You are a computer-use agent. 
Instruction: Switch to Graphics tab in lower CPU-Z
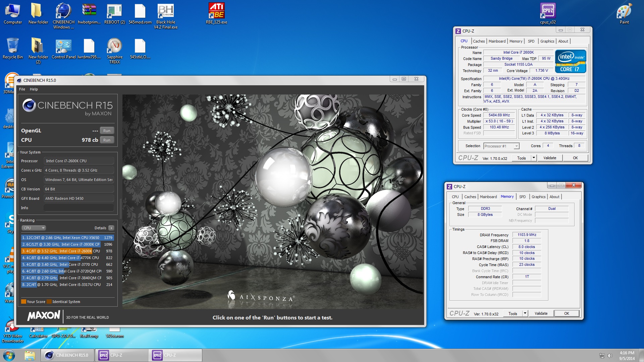pyautogui.click(x=538, y=197)
